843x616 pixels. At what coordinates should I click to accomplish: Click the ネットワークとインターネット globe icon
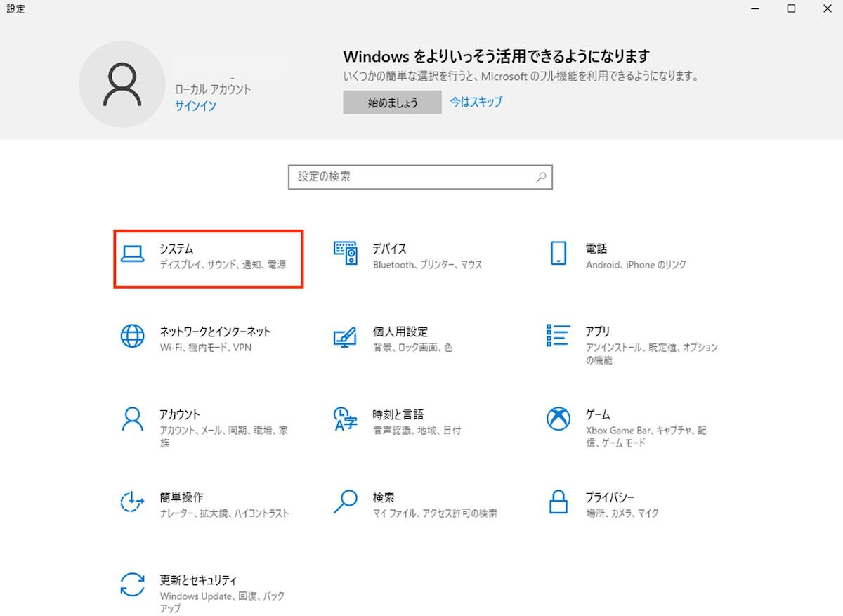pos(132,336)
